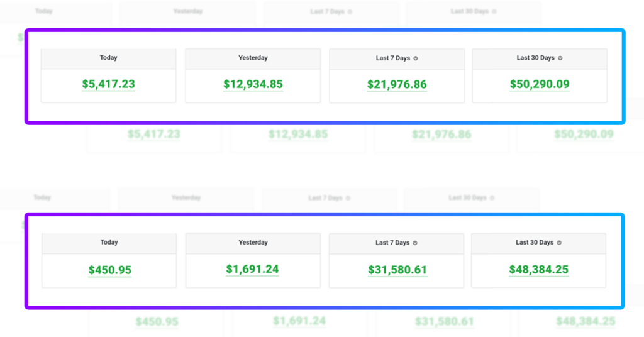Open the $1,691.24 Yesterday earnings link

pyautogui.click(x=253, y=270)
